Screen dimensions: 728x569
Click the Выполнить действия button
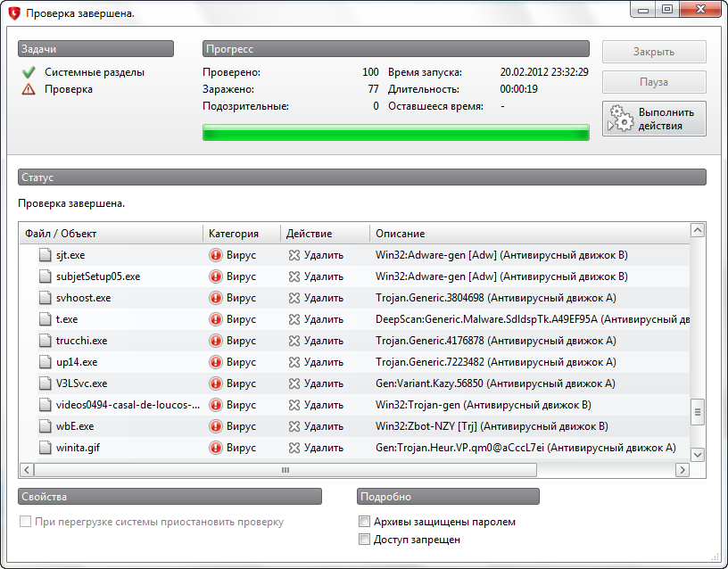tap(654, 119)
